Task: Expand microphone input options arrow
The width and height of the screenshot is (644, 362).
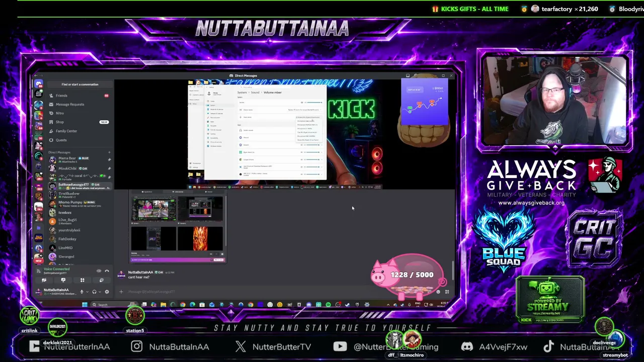Action: click(x=87, y=292)
